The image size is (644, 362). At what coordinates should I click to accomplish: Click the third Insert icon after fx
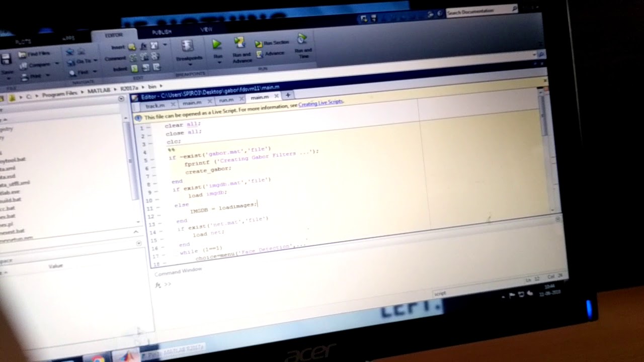(153, 45)
